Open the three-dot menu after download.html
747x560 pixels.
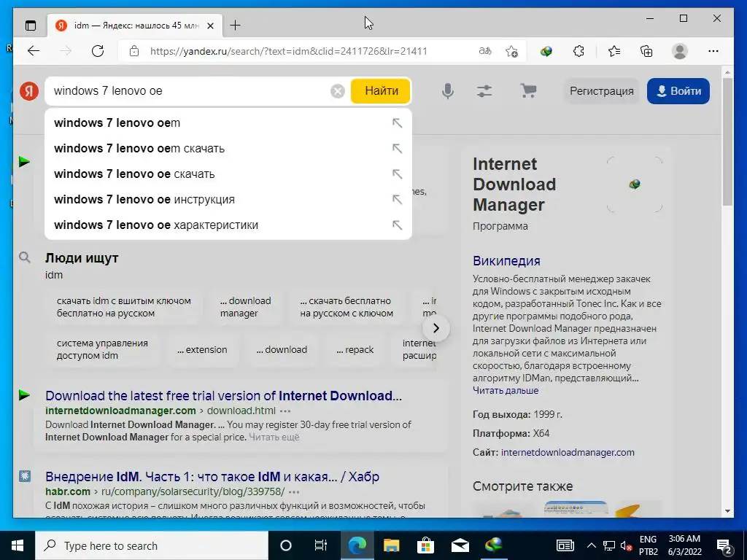click(285, 411)
